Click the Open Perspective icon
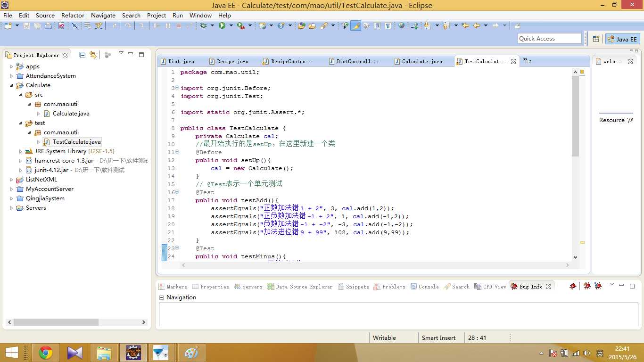This screenshot has height=362, width=644. (x=596, y=39)
